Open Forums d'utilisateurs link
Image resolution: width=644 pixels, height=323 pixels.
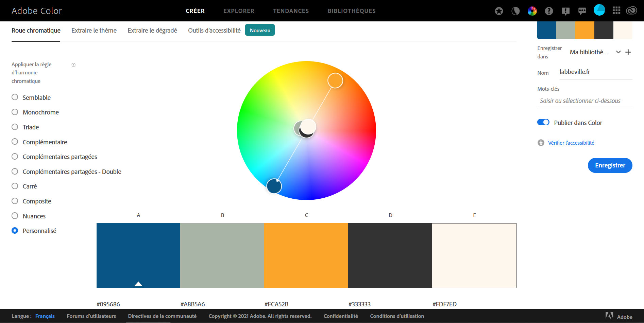tap(91, 316)
